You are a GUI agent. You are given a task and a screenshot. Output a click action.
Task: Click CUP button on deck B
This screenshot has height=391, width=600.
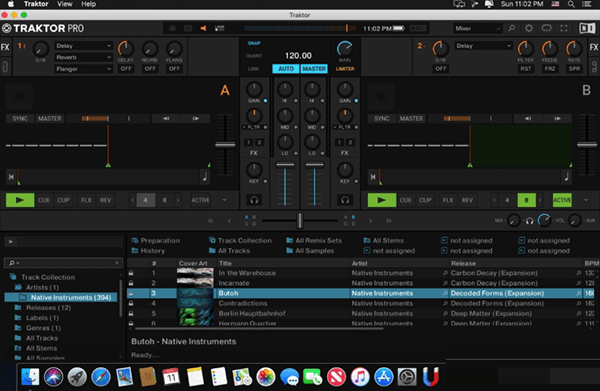pyautogui.click(x=425, y=200)
